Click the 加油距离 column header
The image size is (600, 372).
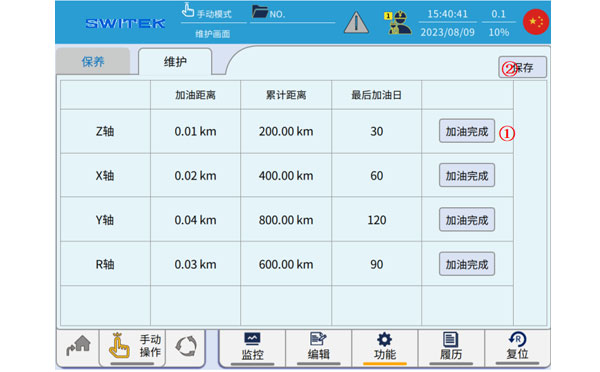tap(195, 95)
